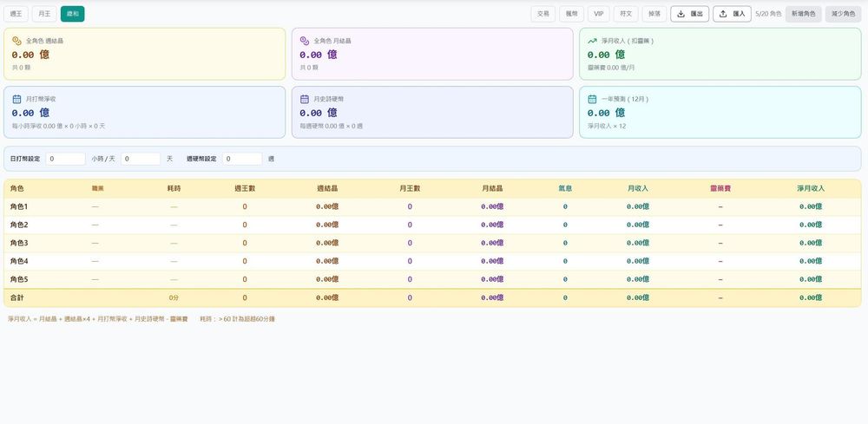Viewport: 868px width, 424px height.
Task: Focus the days input before 天
Action: point(141,159)
